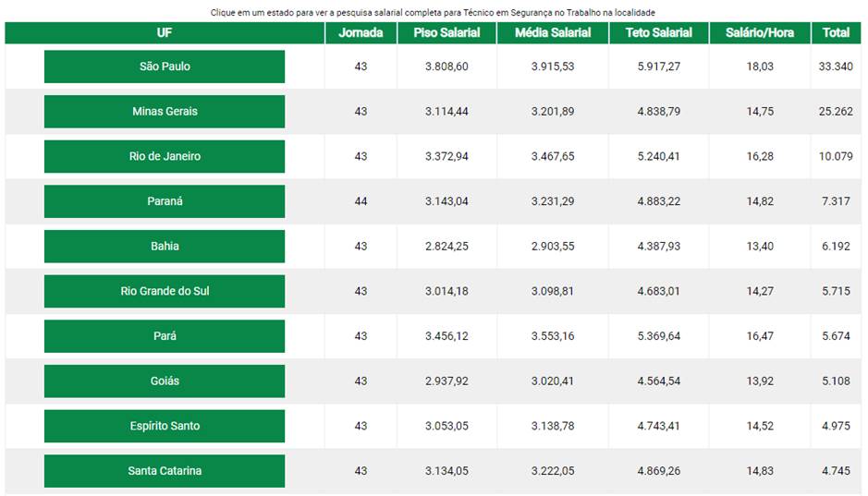Sort by UF column header
The image size is (868, 496).
165,32
